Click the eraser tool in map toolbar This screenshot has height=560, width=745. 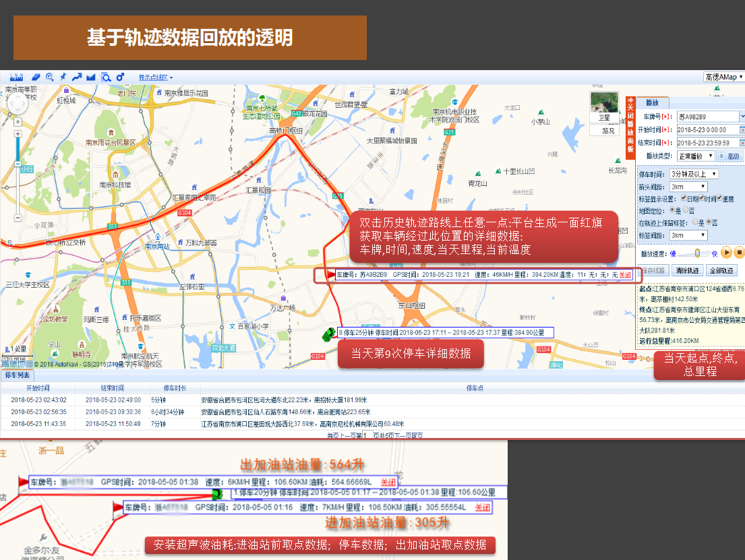[x=36, y=77]
